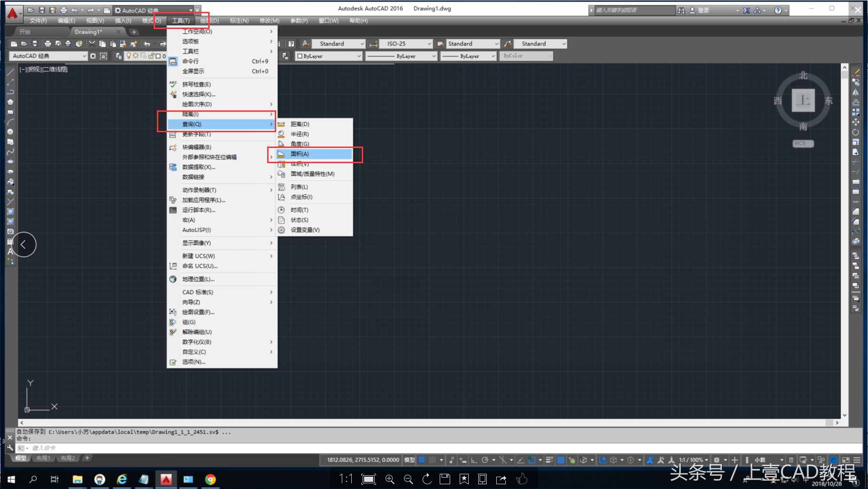Toggle hardware acceleration blue circle icon
The image size is (868, 489).
click(x=834, y=460)
